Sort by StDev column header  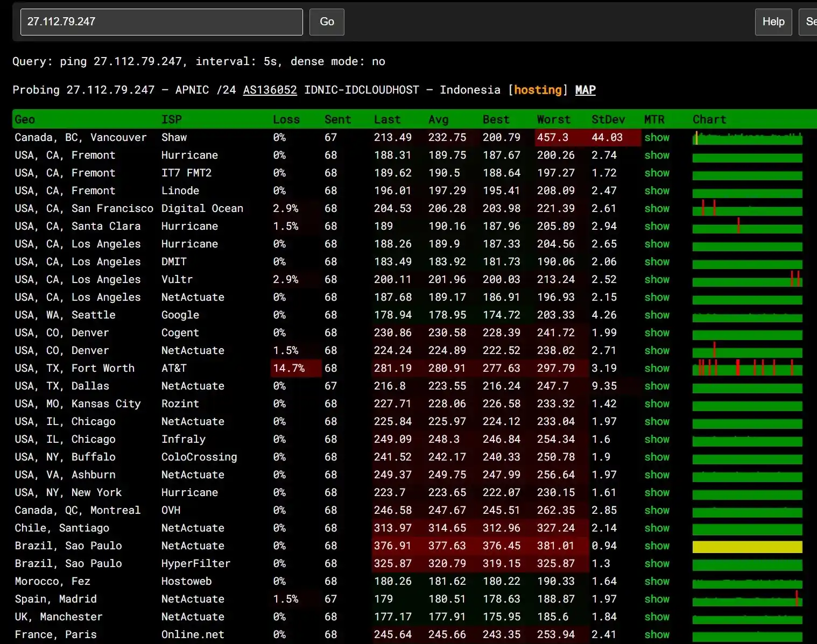pos(608,119)
